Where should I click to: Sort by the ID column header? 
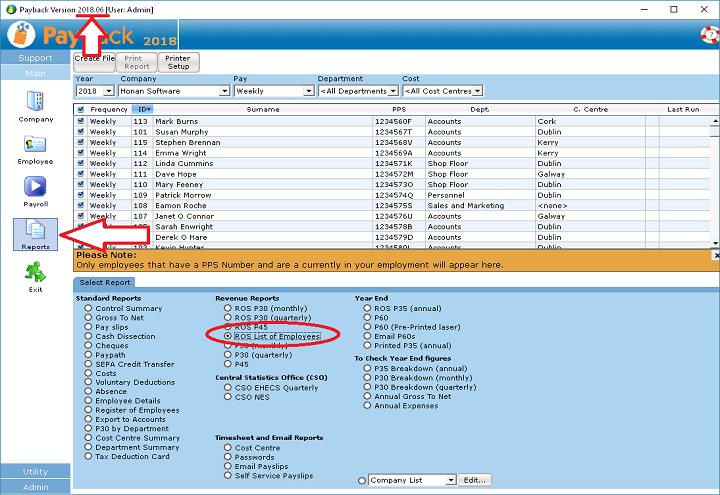[142, 109]
